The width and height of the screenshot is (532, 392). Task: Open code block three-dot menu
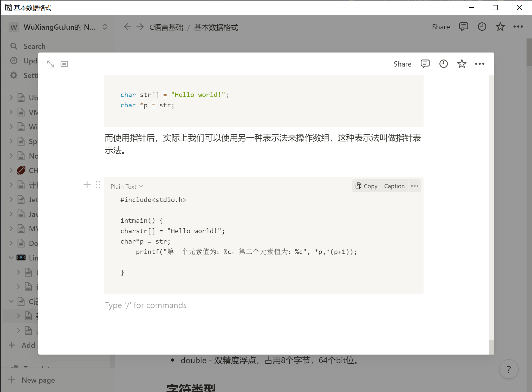pos(414,186)
